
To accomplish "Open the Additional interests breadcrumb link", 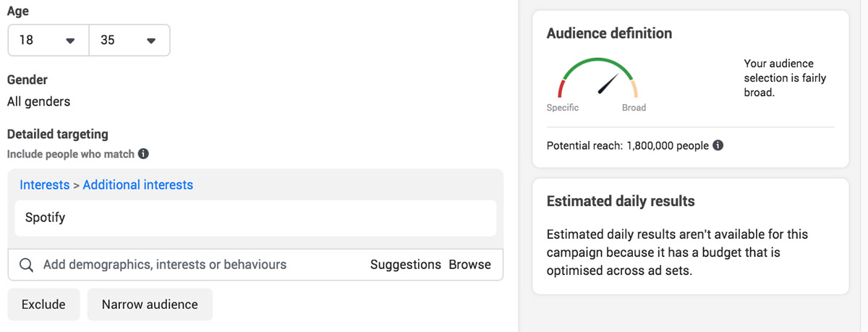I will 138,184.
